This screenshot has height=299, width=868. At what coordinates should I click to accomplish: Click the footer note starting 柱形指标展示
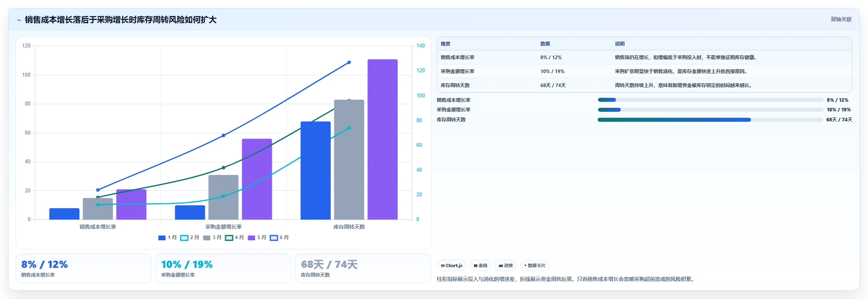pos(566,279)
